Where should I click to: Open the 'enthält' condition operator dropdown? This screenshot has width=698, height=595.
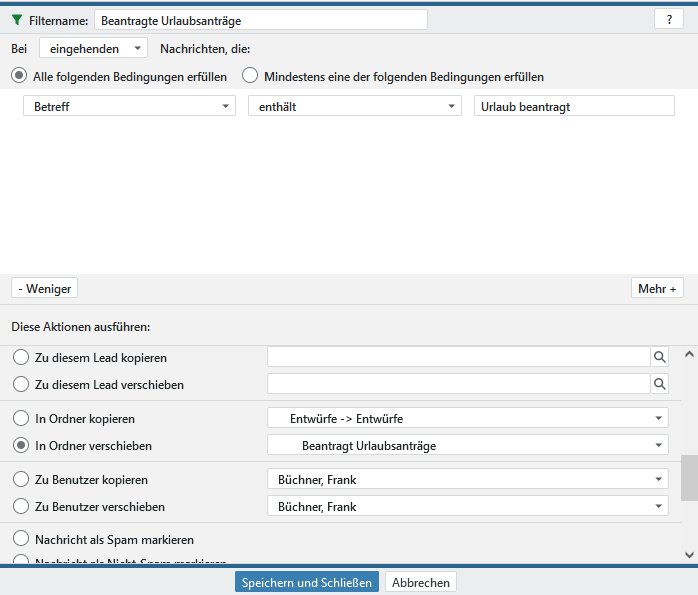pyautogui.click(x=354, y=107)
